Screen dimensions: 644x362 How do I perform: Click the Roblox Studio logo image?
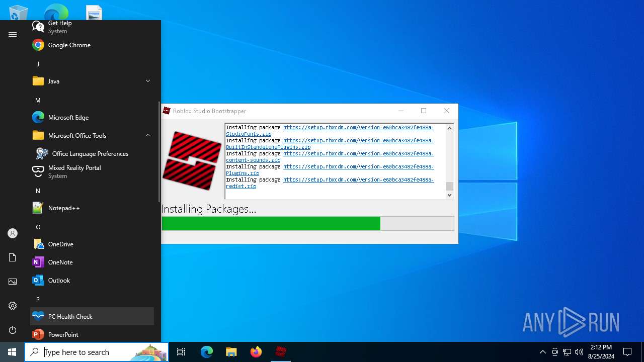point(192,160)
